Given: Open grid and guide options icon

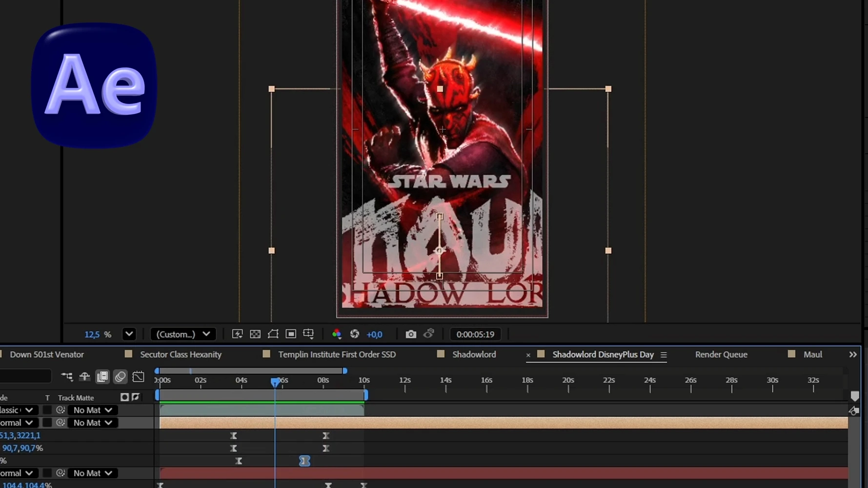Looking at the screenshot, I should pos(308,334).
